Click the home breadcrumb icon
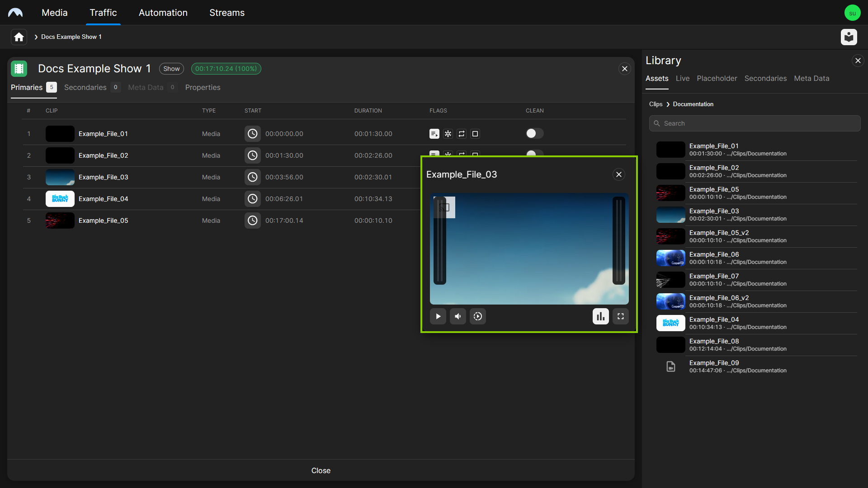Image resolution: width=868 pixels, height=488 pixels. click(18, 37)
